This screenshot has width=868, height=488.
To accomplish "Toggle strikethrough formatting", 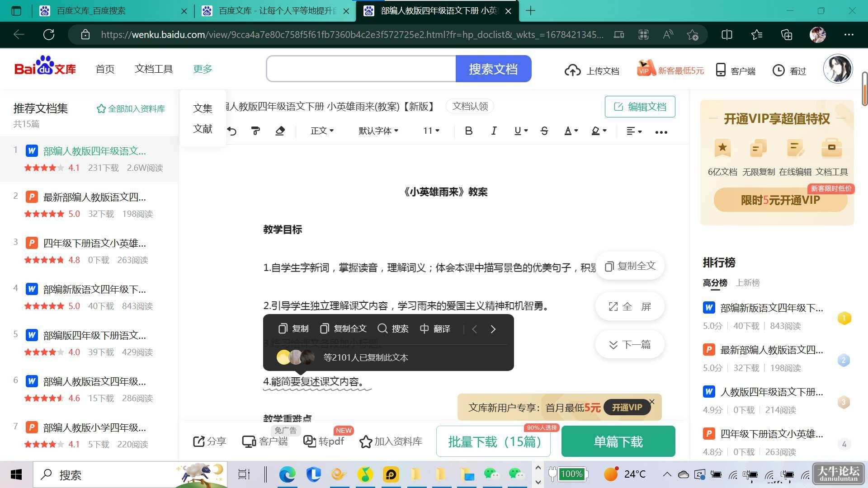I will [544, 131].
